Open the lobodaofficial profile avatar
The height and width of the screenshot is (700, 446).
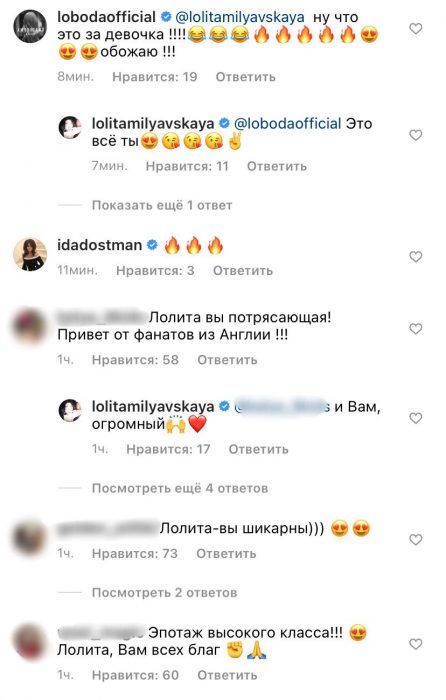[30, 26]
